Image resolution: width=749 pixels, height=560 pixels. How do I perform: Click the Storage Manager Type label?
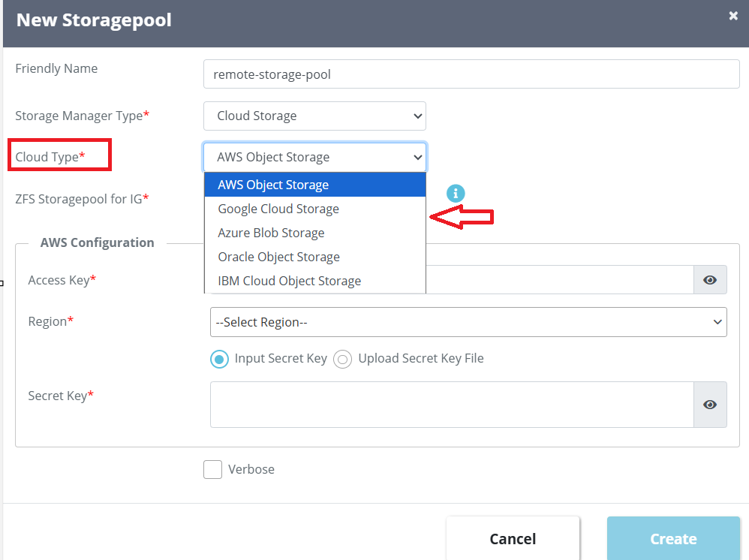[82, 116]
